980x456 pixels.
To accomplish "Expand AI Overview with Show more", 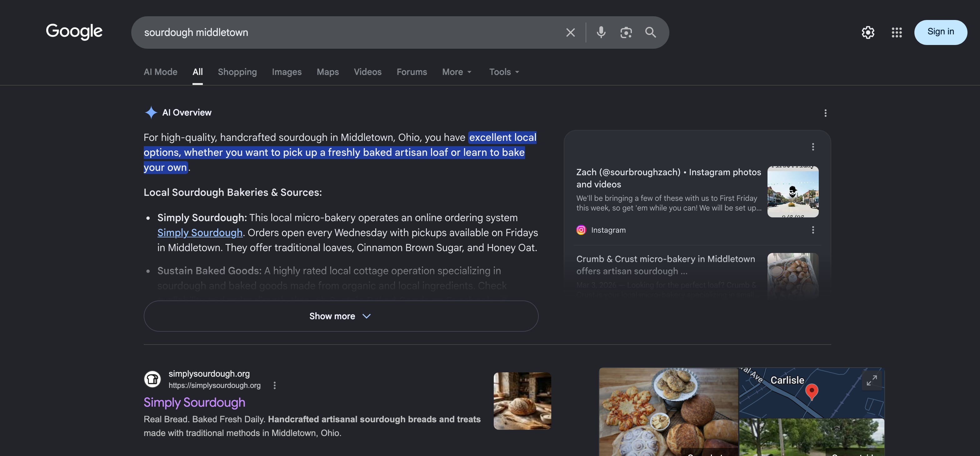I will pos(341,316).
